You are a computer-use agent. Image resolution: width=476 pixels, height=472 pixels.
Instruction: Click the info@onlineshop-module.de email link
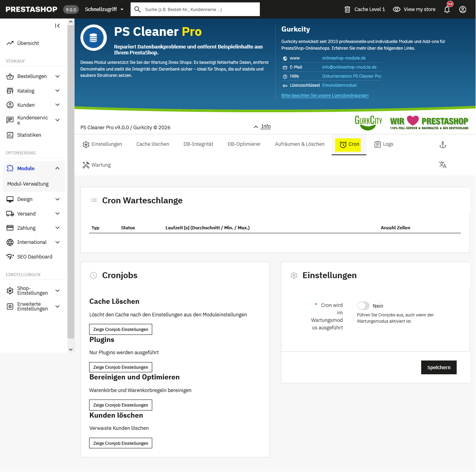349,67
